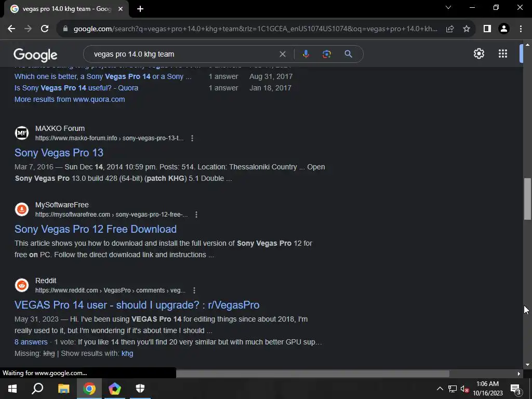Open Windows taskbar search
532x399 pixels.
(37, 389)
